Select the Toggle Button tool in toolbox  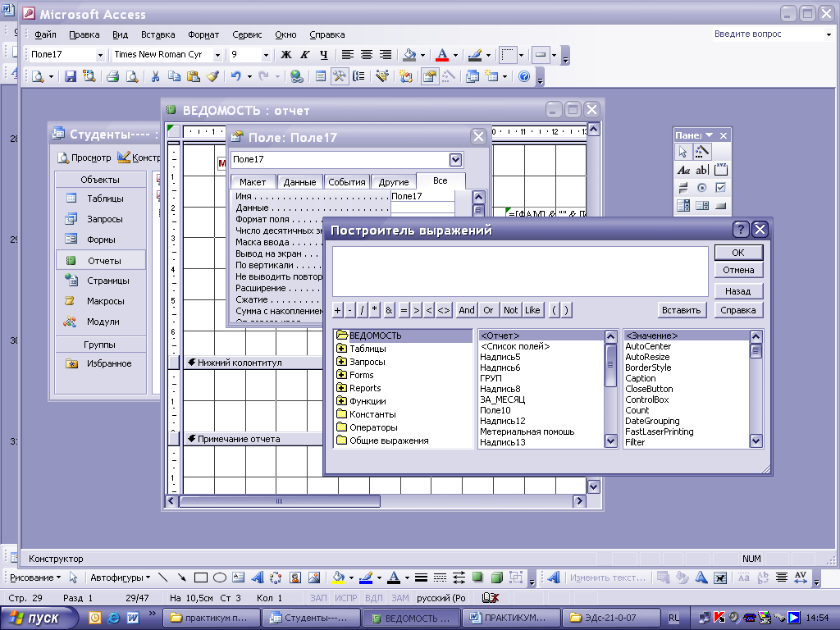click(x=683, y=188)
